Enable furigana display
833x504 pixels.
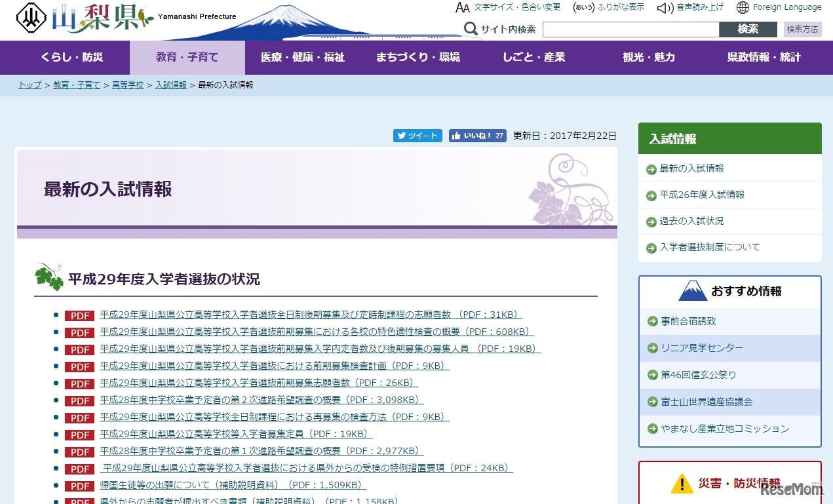pyautogui.click(x=608, y=7)
